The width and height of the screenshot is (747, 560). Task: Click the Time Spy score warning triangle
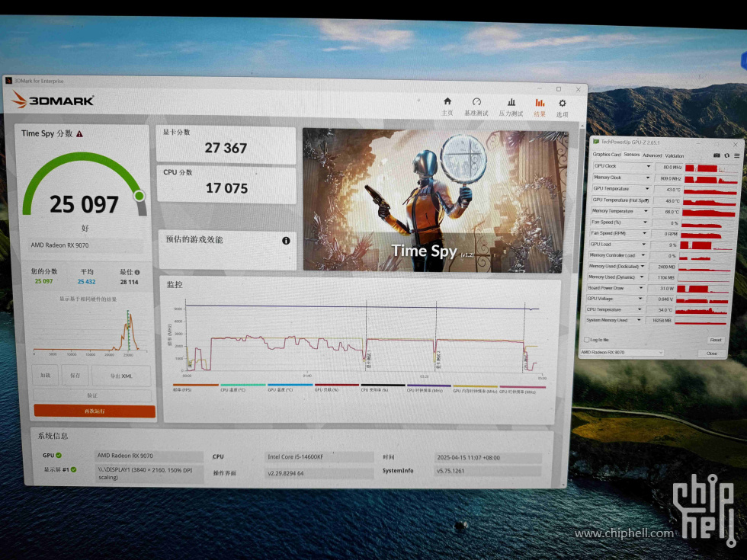point(79,134)
